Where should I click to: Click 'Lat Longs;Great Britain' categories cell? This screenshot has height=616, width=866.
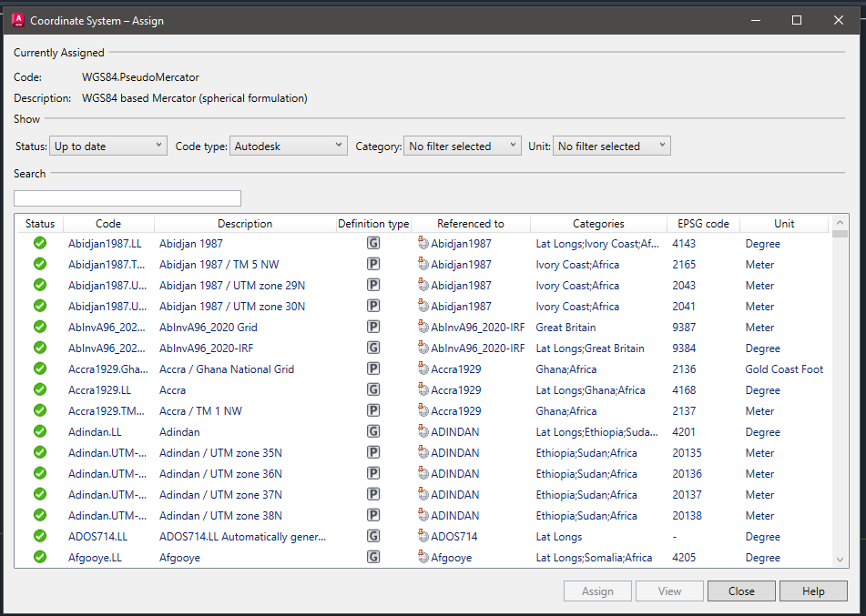(590, 348)
